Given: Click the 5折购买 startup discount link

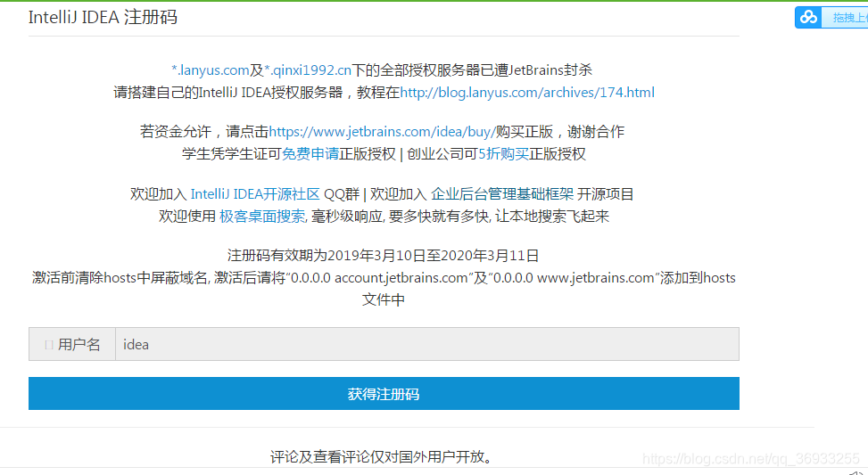Looking at the screenshot, I should 503,153.
